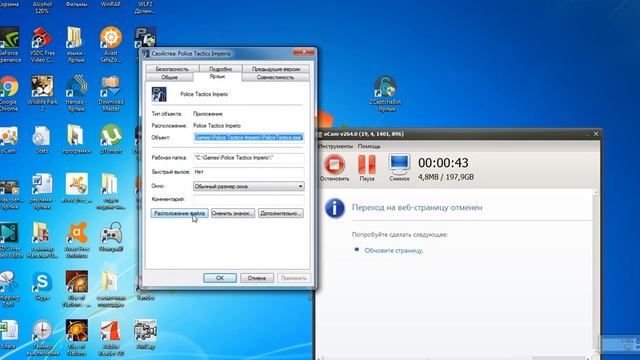Click the Обновите страницу link in oCam

pos(394,250)
